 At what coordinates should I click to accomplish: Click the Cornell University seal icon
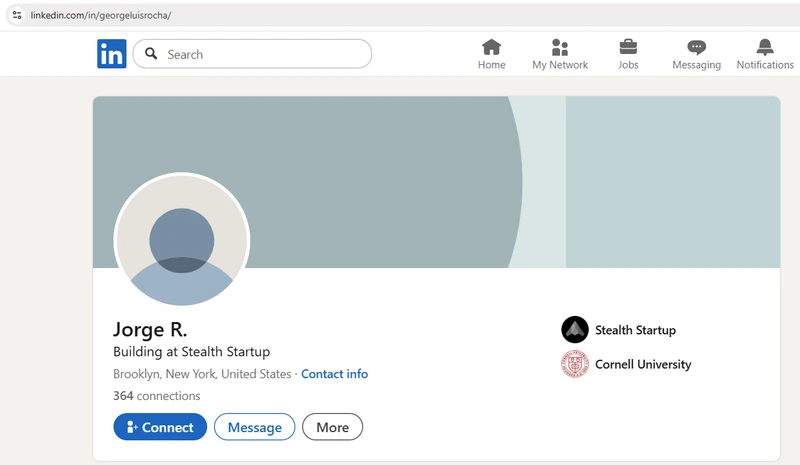(575, 364)
